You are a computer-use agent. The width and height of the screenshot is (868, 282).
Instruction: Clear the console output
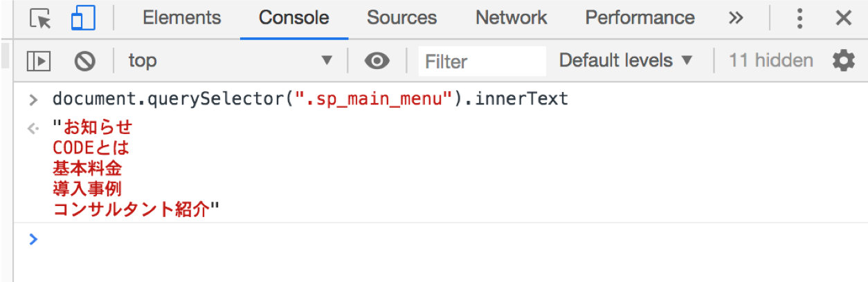84,61
